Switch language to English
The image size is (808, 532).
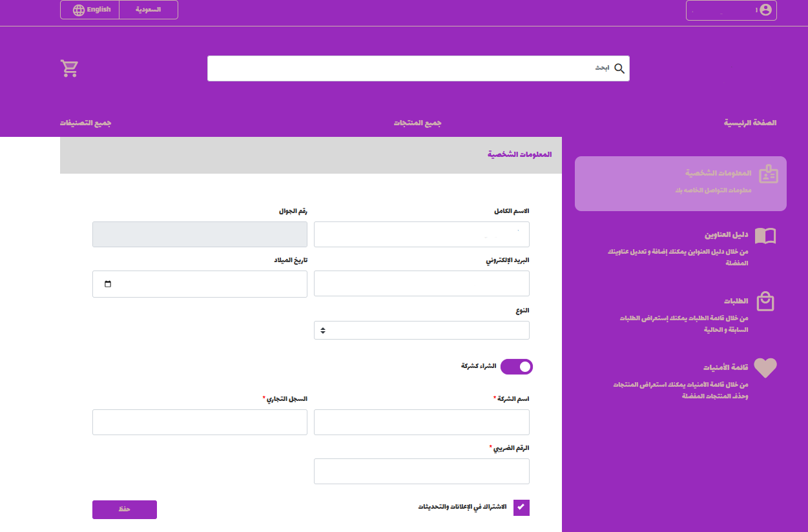click(98, 10)
